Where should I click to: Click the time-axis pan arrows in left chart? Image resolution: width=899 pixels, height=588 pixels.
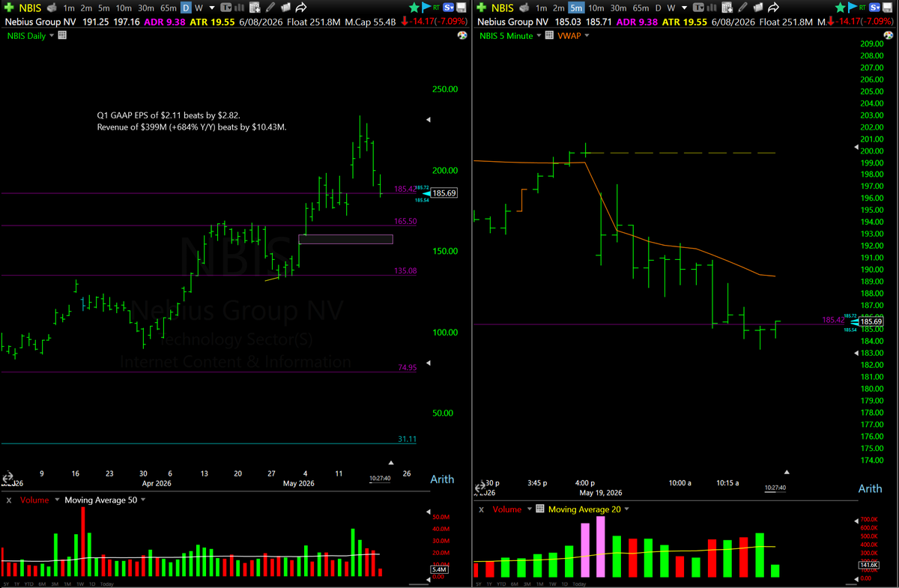(7, 477)
